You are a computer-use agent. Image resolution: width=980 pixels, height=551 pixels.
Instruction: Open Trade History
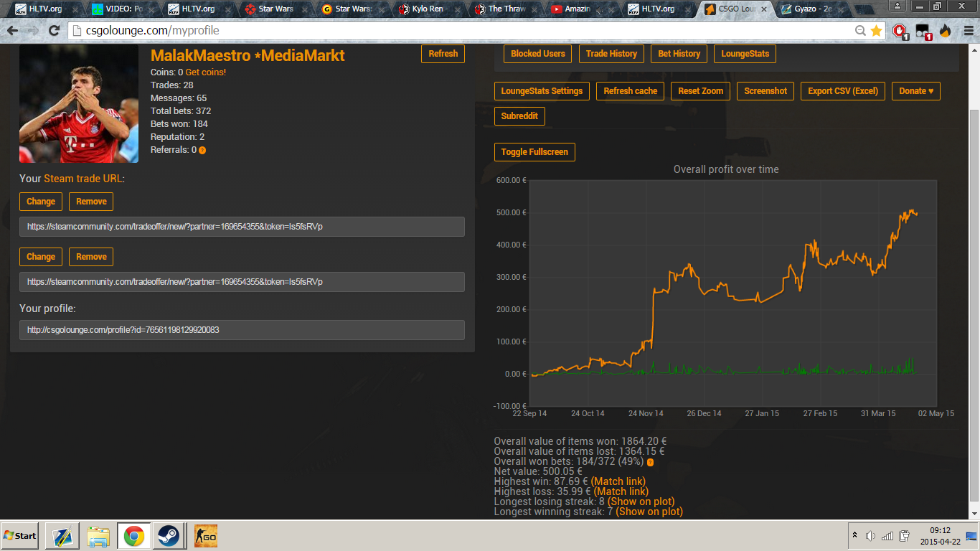pyautogui.click(x=611, y=54)
